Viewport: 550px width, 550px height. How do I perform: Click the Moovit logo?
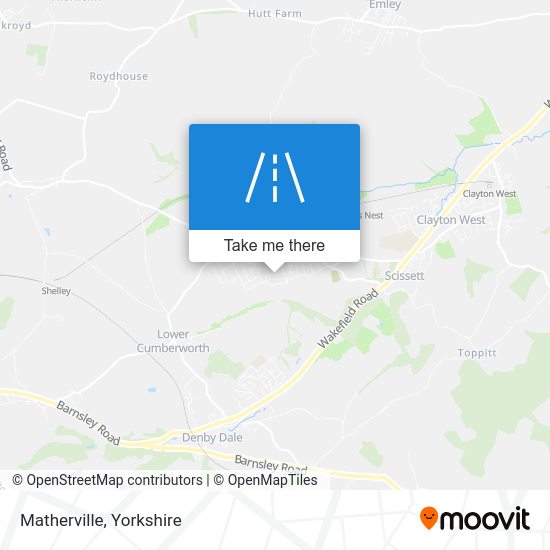coord(475,518)
